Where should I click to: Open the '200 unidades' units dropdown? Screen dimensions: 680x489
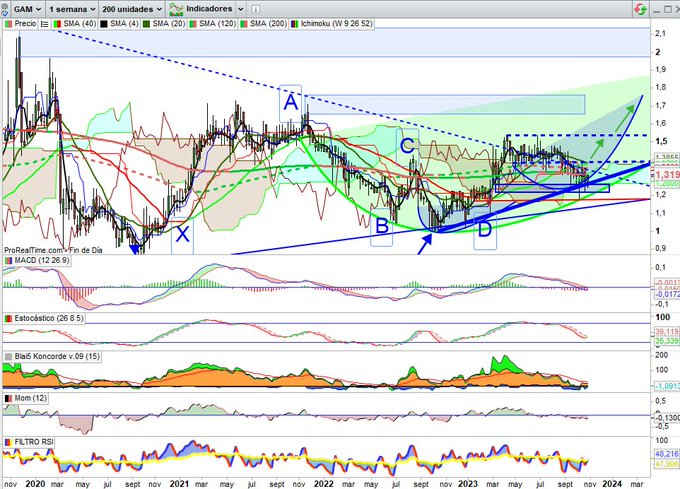(132, 9)
